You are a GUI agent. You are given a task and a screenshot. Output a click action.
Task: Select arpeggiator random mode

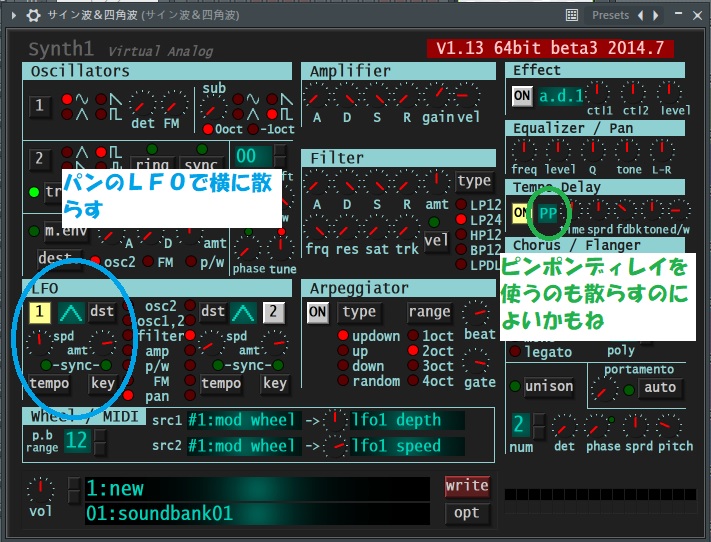tap(343, 381)
